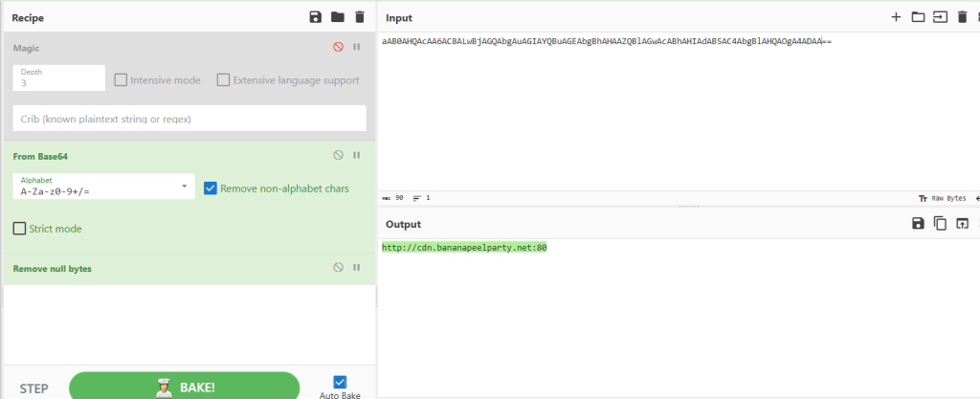Copy the output to clipboard

[x=940, y=223]
